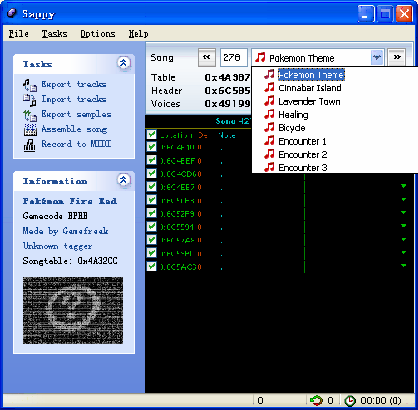
Task: Collapse the Tasks panel
Action: 123,63
